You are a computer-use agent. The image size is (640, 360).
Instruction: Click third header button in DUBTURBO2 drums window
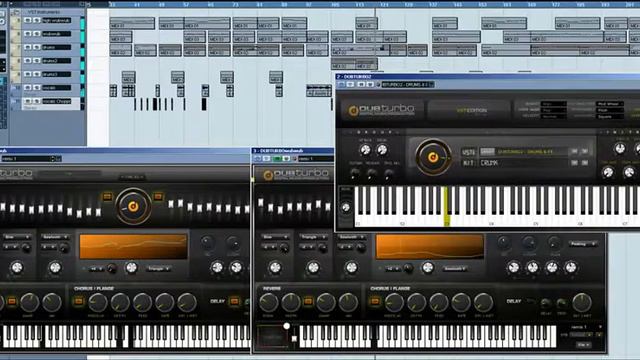[x=361, y=84]
